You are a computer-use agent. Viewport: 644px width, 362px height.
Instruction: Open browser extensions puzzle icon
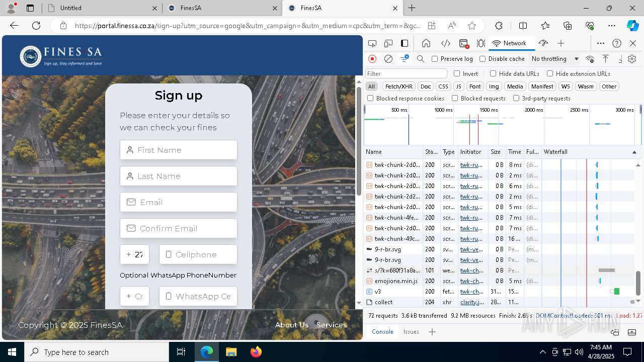tap(499, 26)
